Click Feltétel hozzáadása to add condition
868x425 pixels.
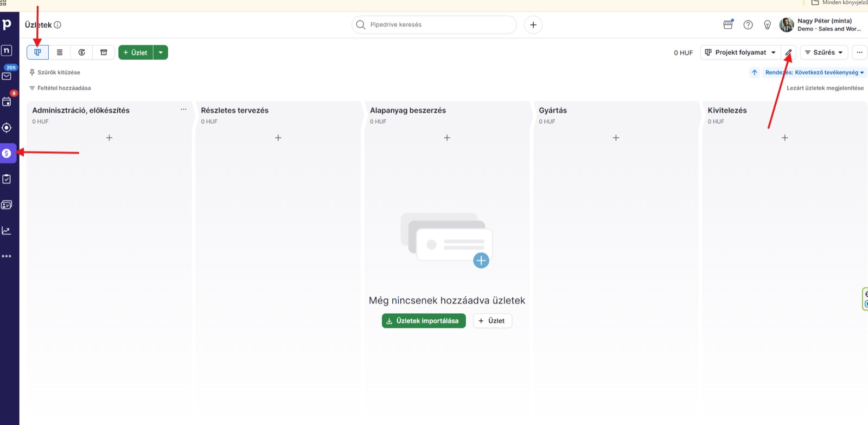tap(60, 88)
